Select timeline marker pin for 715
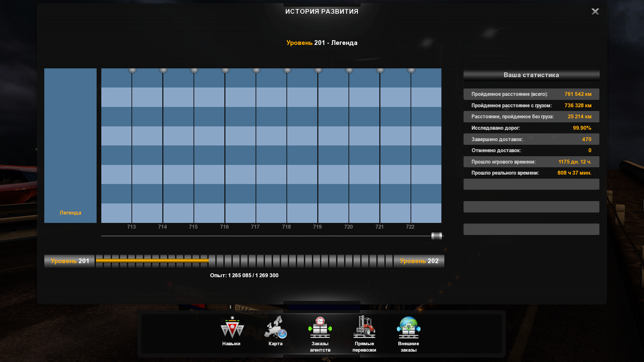Image resolution: width=644 pixels, height=362 pixels. click(x=194, y=70)
